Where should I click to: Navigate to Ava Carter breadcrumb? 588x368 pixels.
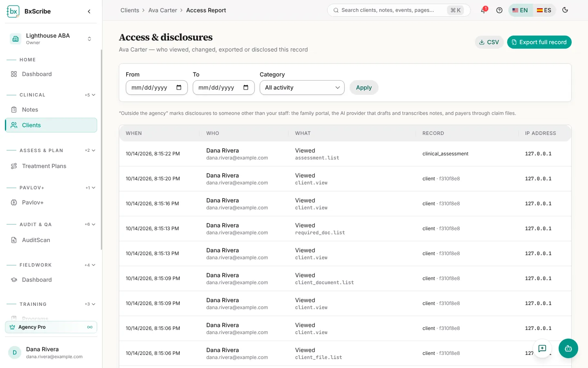tap(163, 10)
